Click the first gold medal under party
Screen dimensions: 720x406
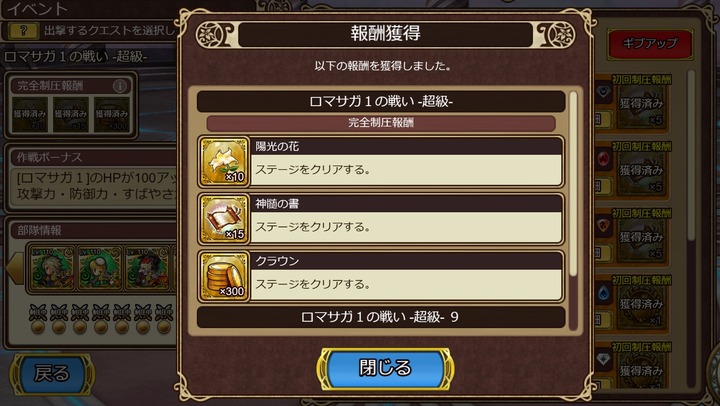(38, 327)
